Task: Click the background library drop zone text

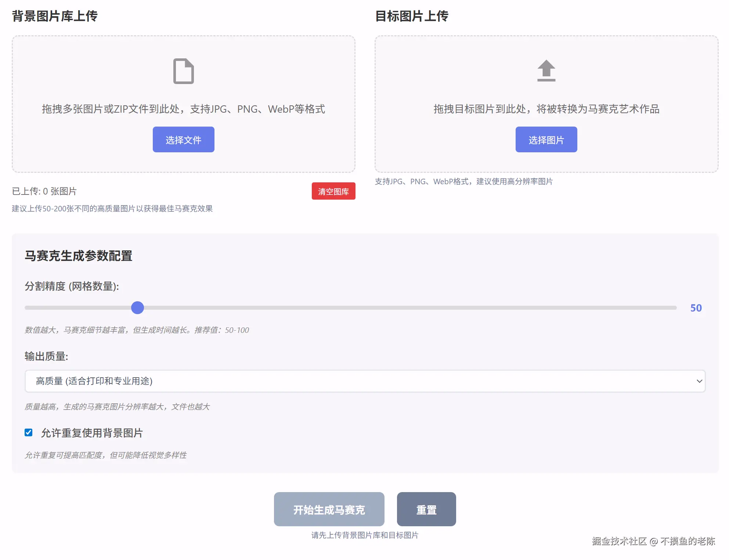Action: [183, 109]
